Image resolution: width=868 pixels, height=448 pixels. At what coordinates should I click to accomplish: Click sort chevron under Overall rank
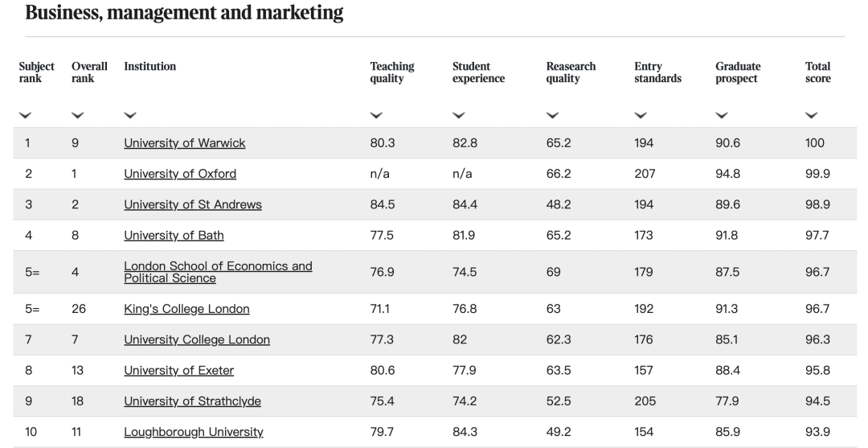coord(77,117)
